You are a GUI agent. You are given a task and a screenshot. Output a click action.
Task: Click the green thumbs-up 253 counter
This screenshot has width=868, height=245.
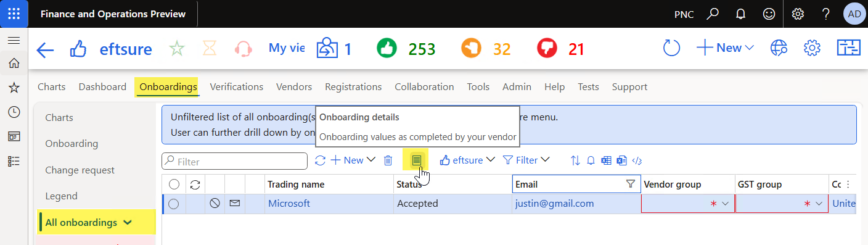click(x=405, y=48)
